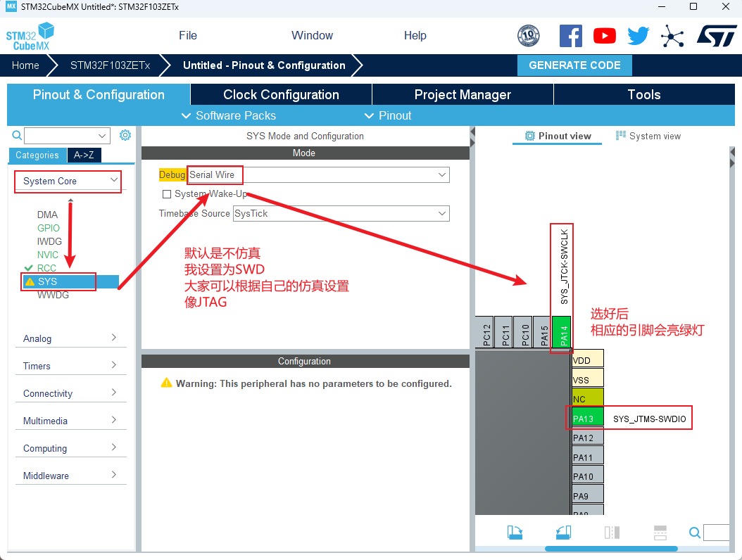
Task: Click the Untitled - Pinout & Configuration breadcrumb
Action: (264, 65)
